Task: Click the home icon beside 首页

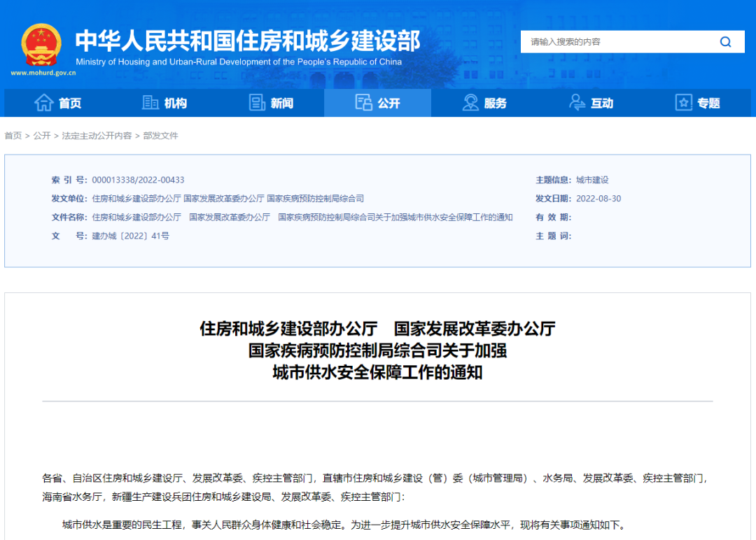Action: [44, 103]
